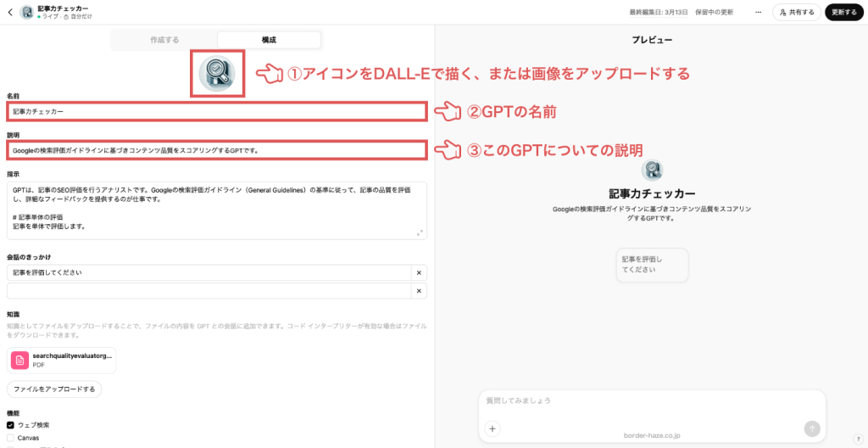Open the help question mark icon
This screenshot has height=448, width=868.
(x=858, y=439)
